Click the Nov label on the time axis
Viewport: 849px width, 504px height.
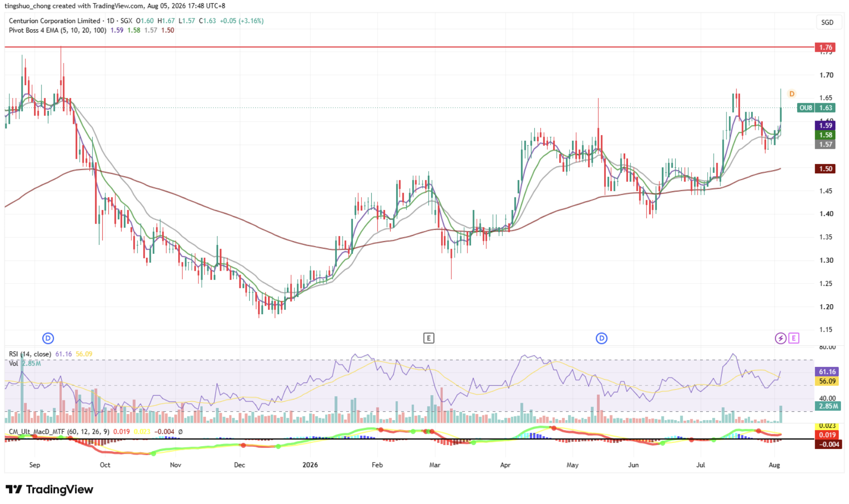tap(175, 465)
